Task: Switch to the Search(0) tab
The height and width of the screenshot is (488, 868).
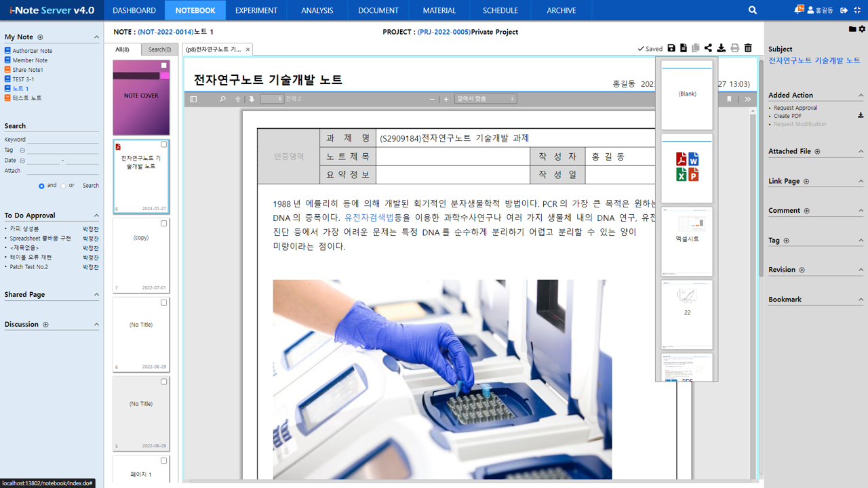Action: point(160,49)
